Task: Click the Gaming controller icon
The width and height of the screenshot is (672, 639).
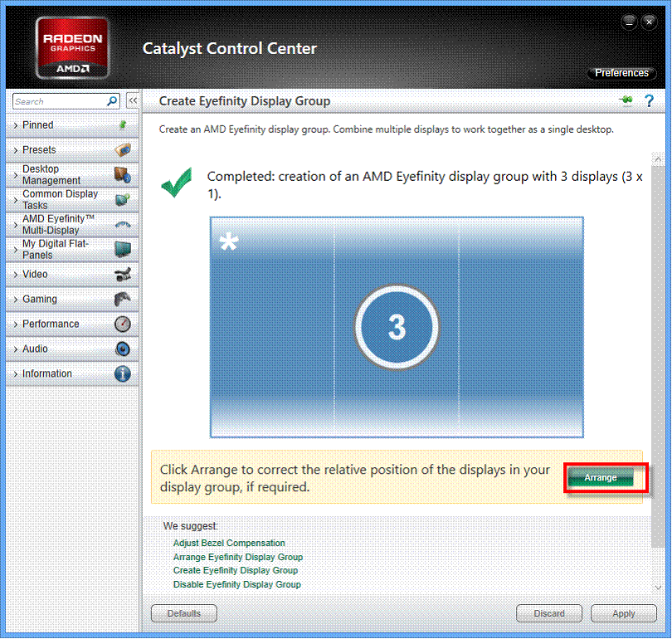Action: pos(123,299)
